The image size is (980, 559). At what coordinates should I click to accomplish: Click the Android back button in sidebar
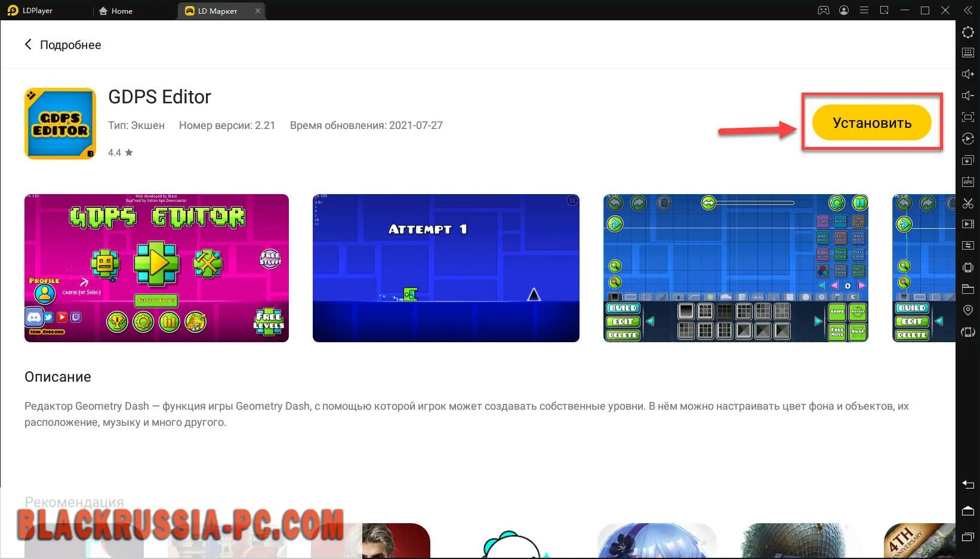point(968,484)
